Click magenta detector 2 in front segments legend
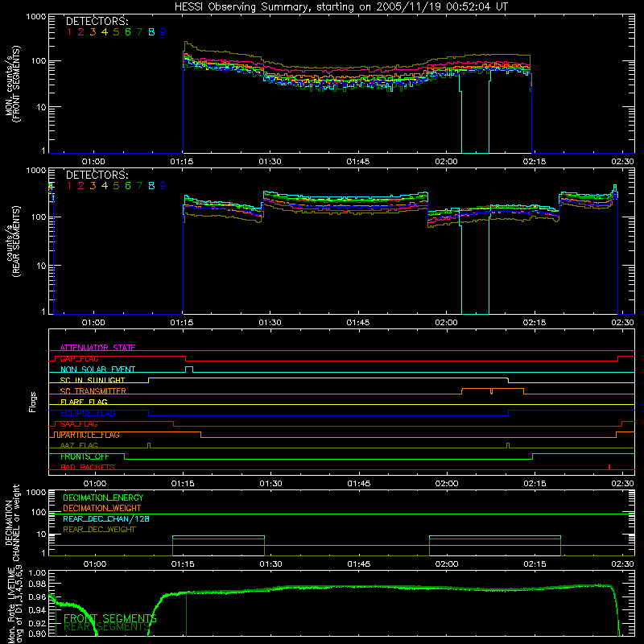Screen dimensions: 644x644 [x=81, y=32]
